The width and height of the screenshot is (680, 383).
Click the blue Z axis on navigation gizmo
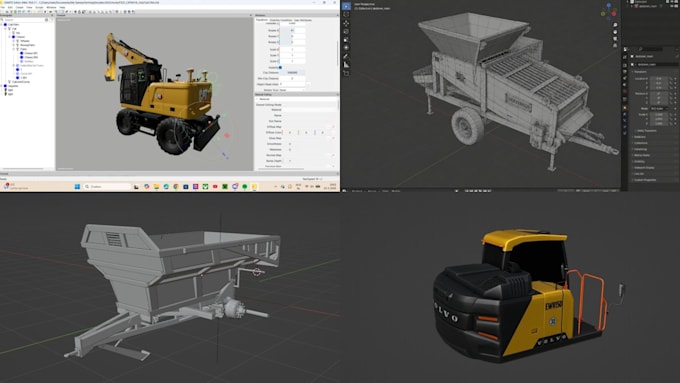click(x=609, y=6)
